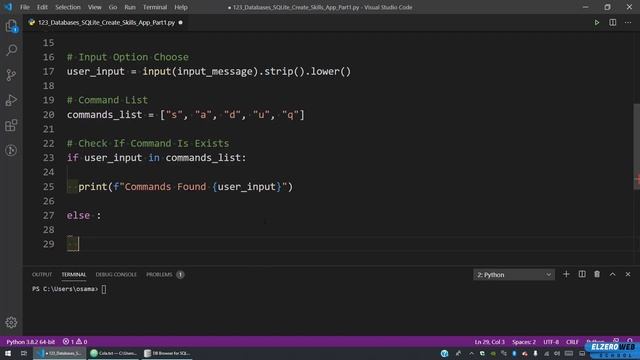Switch to the Cola.txt taskbar window

[114, 353]
